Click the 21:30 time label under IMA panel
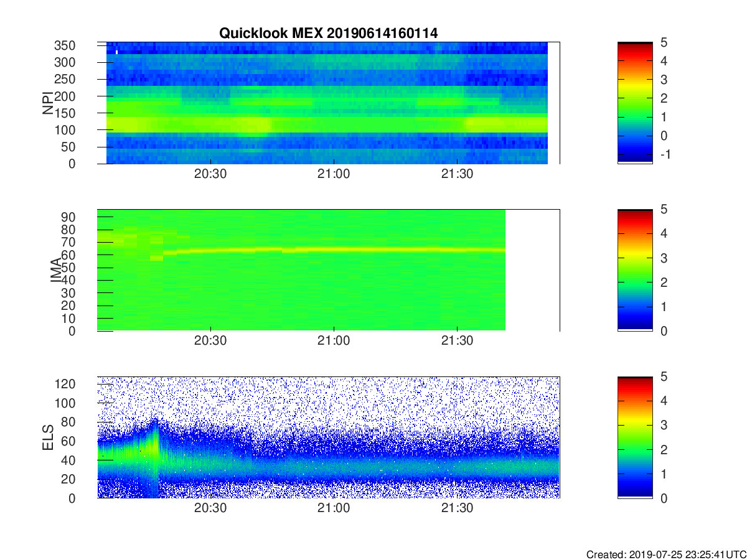 pos(458,342)
